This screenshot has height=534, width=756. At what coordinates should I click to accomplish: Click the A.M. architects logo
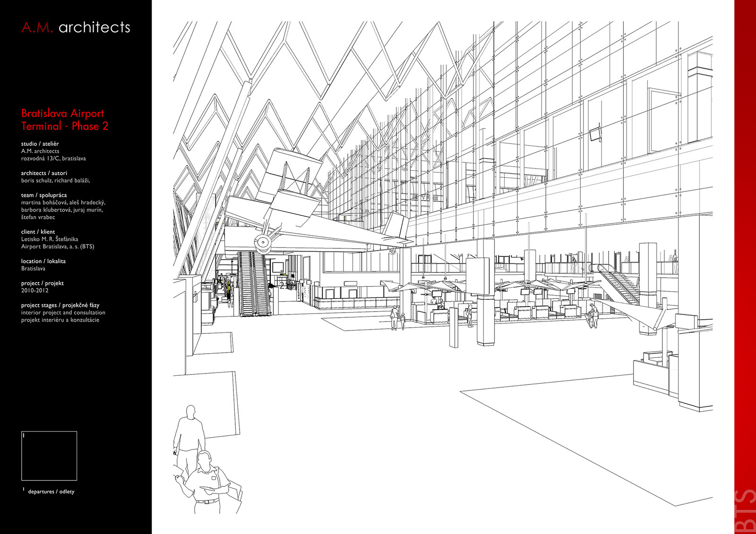[76, 27]
